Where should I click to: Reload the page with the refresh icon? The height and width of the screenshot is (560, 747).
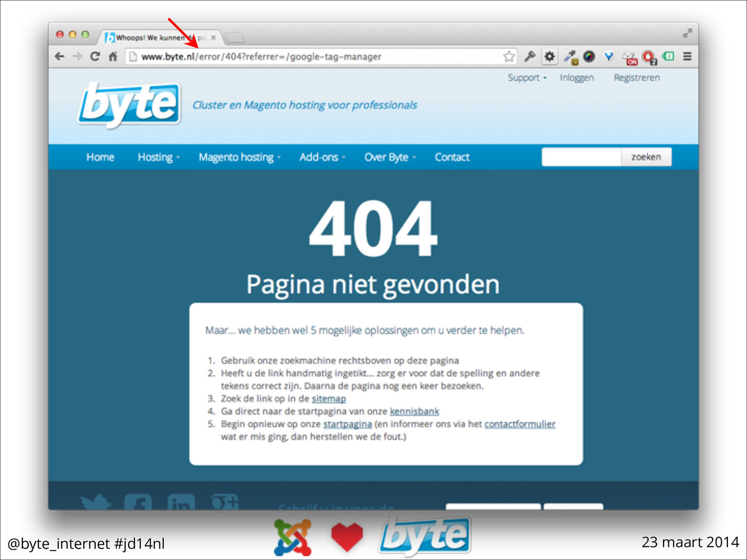[x=95, y=56]
